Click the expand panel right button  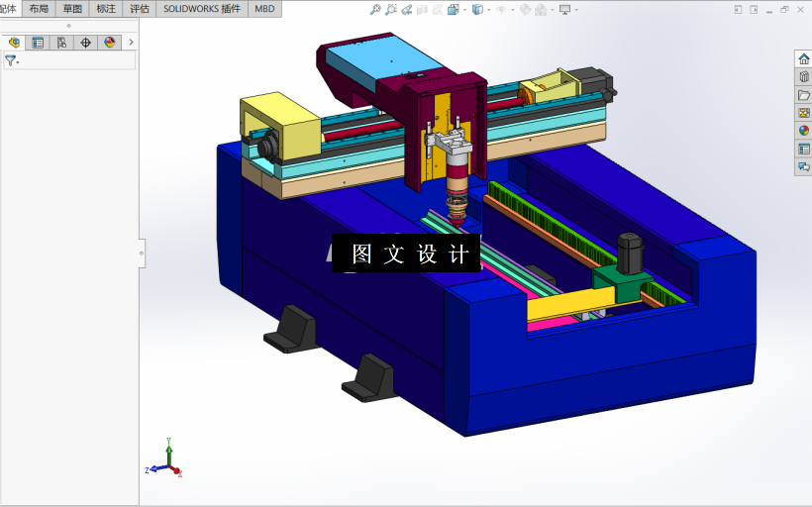tap(754, 10)
